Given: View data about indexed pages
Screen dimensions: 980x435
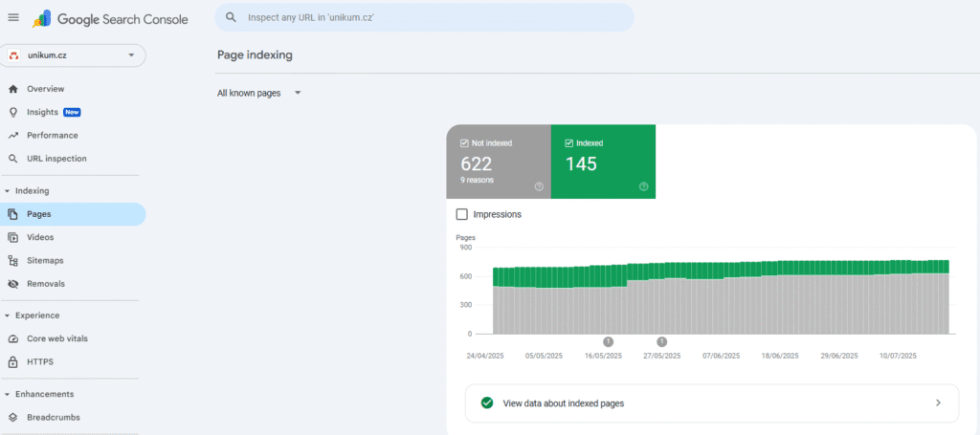Looking at the screenshot, I should click(711, 403).
